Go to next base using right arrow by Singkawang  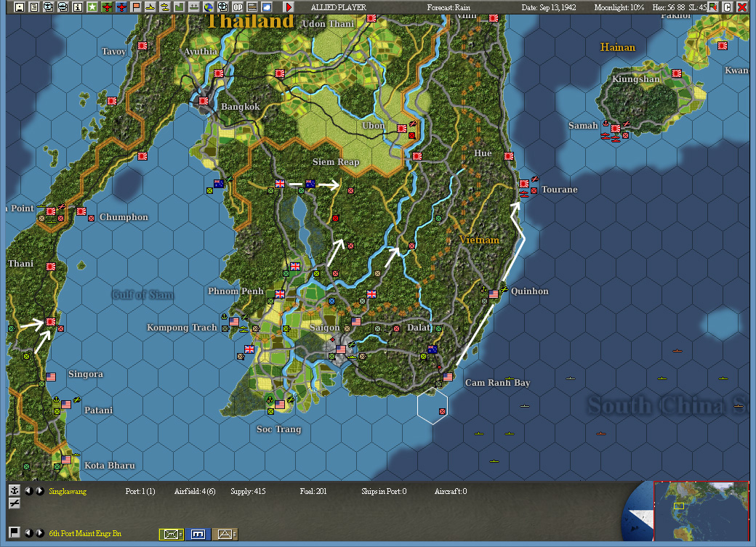(x=40, y=490)
